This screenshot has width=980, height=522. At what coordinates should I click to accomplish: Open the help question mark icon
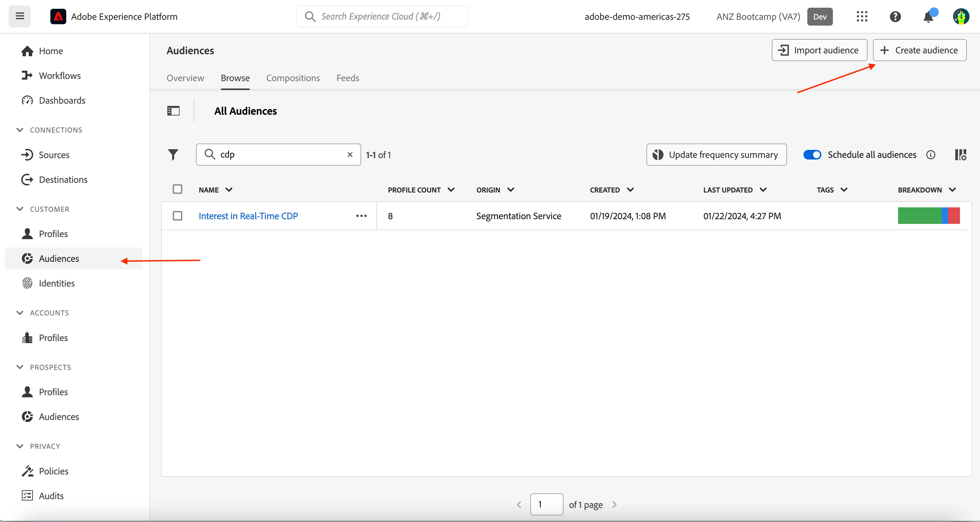pos(895,16)
